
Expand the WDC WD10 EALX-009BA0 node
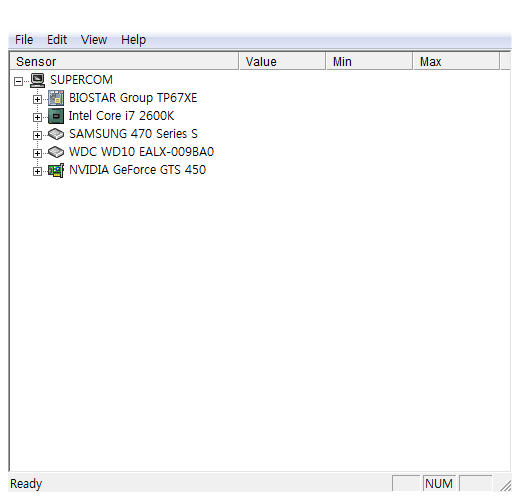click(37, 153)
